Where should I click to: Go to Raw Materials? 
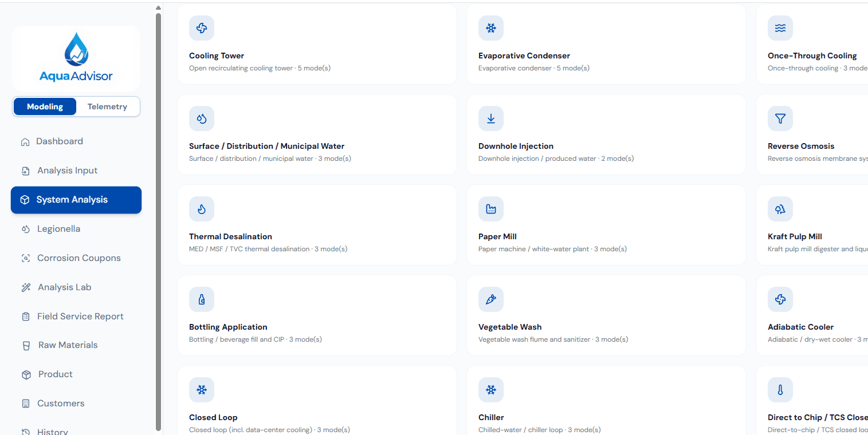(76, 345)
